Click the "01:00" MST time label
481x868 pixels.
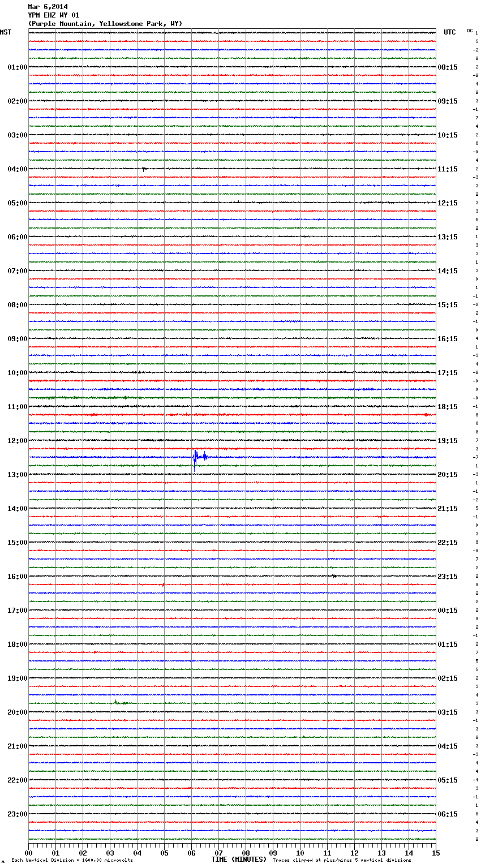18,67
